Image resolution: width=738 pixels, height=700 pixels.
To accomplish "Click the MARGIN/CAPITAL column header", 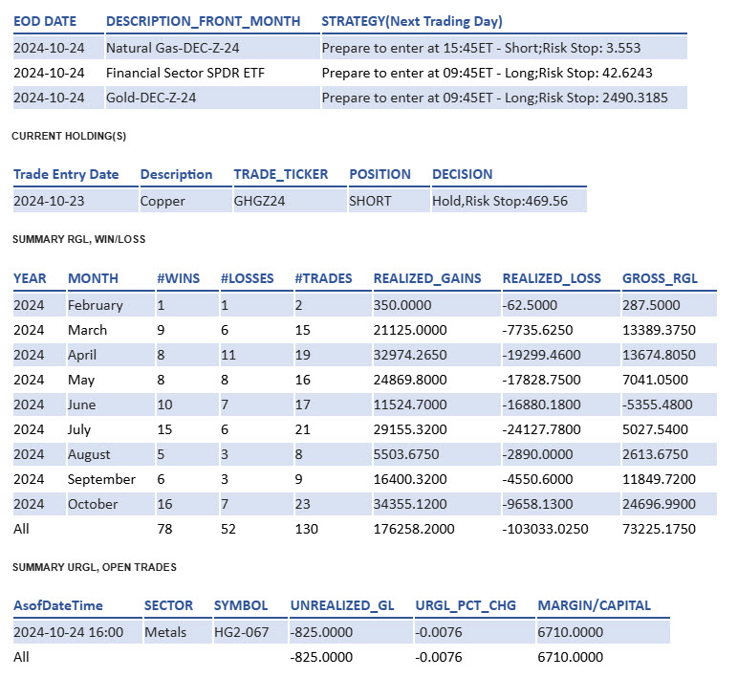I will [x=594, y=605].
